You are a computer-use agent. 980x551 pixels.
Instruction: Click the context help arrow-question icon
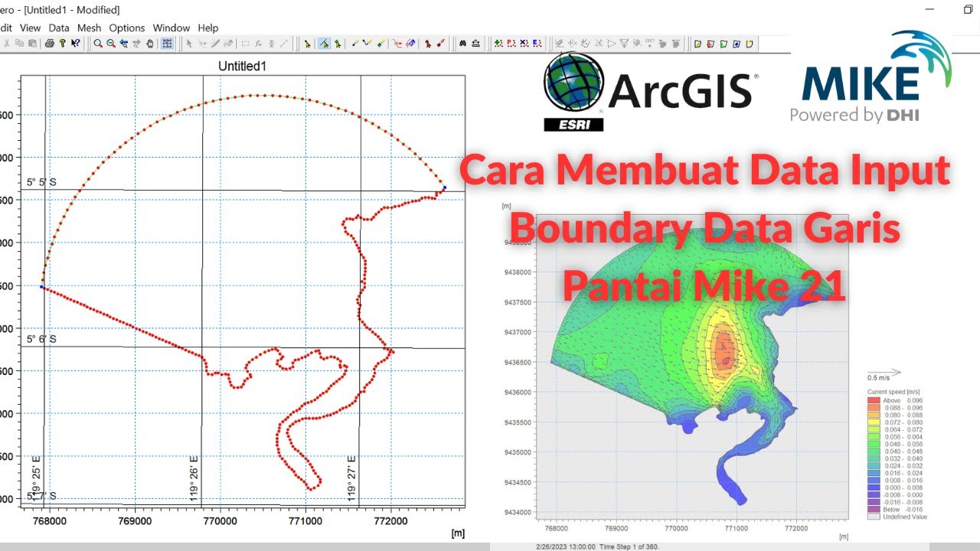[75, 44]
